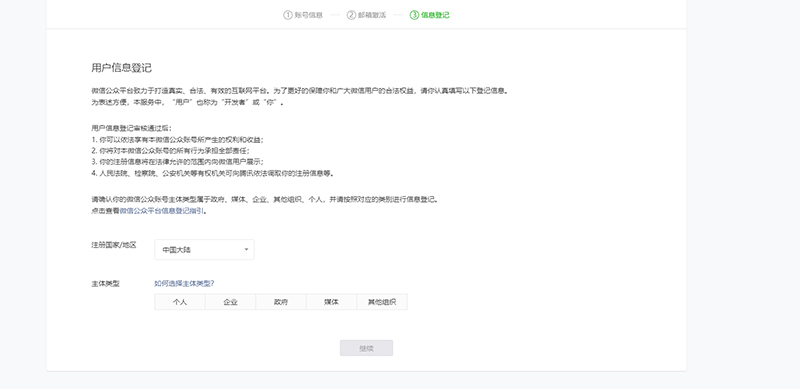This screenshot has height=389, width=800.
Task: Select 企业 as the account subject type
Action: tap(230, 302)
